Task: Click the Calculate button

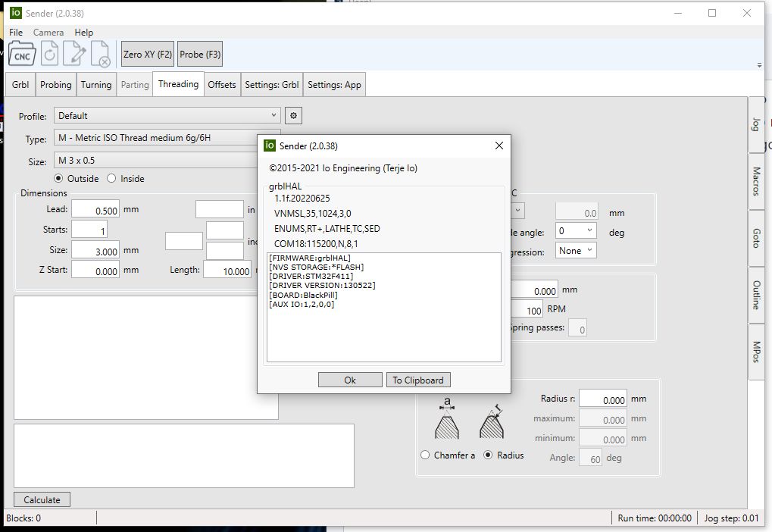Action: click(x=42, y=499)
